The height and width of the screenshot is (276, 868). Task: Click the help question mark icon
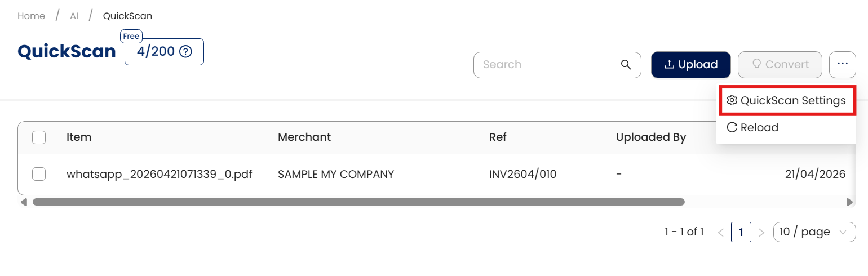(x=185, y=52)
